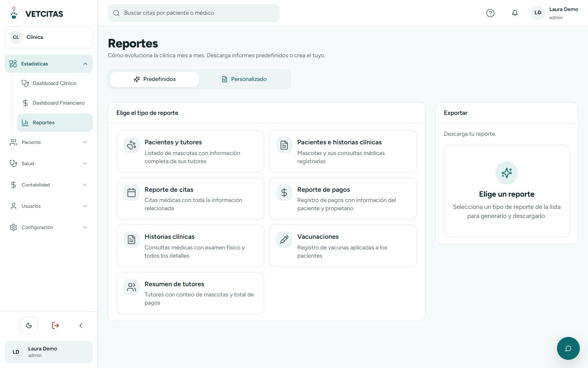Choose the Pacientes e historias clínicas report title
Screen dimensions: 588x368
coord(339,142)
